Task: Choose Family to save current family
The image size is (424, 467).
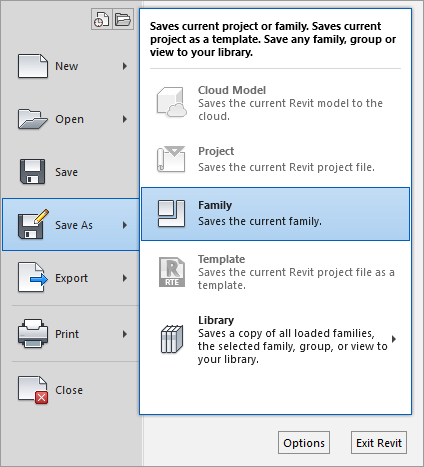Action: (275, 214)
